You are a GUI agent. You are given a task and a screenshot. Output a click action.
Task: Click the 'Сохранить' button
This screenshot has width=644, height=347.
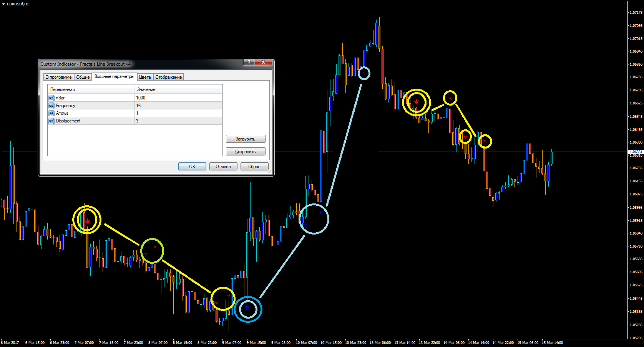click(246, 152)
